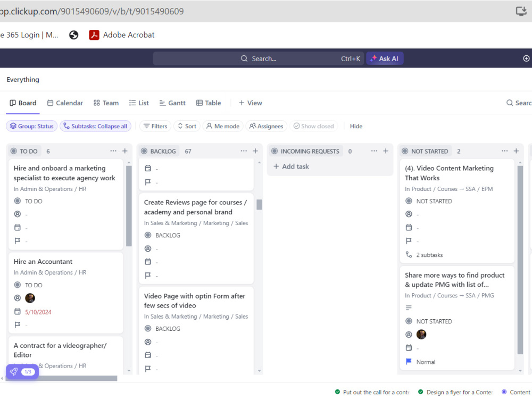Switch to the Board view tab
532x399 pixels.
click(23, 103)
